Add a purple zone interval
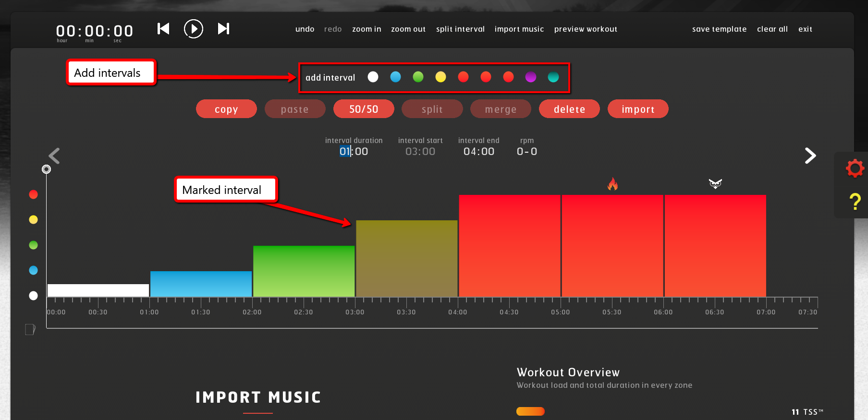 (530, 77)
